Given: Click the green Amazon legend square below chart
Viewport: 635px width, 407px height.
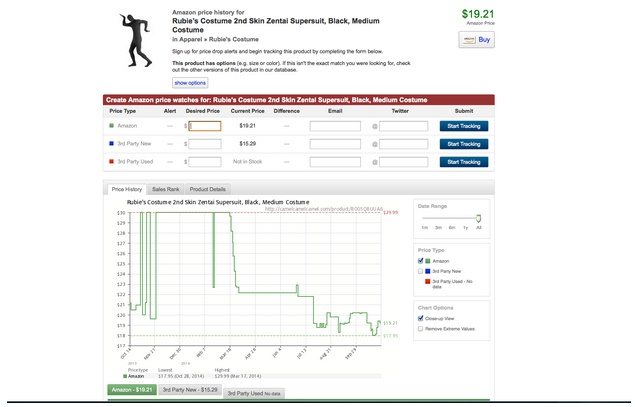Looking at the screenshot, I should (125, 376).
